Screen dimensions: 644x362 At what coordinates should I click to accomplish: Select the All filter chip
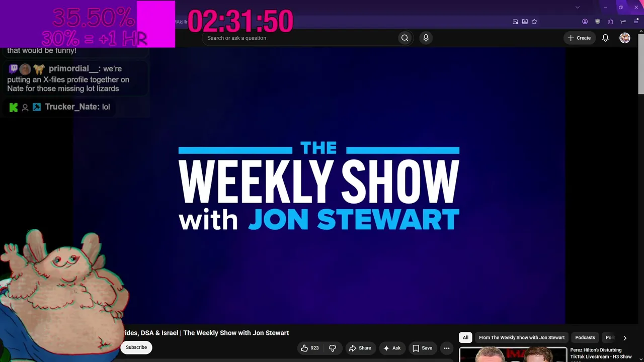click(465, 338)
